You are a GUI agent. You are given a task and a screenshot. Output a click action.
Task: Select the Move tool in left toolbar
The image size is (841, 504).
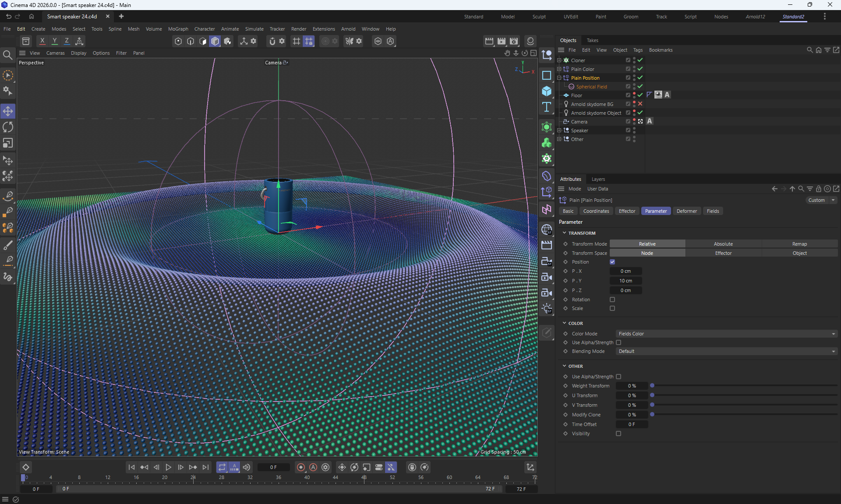coord(8,111)
